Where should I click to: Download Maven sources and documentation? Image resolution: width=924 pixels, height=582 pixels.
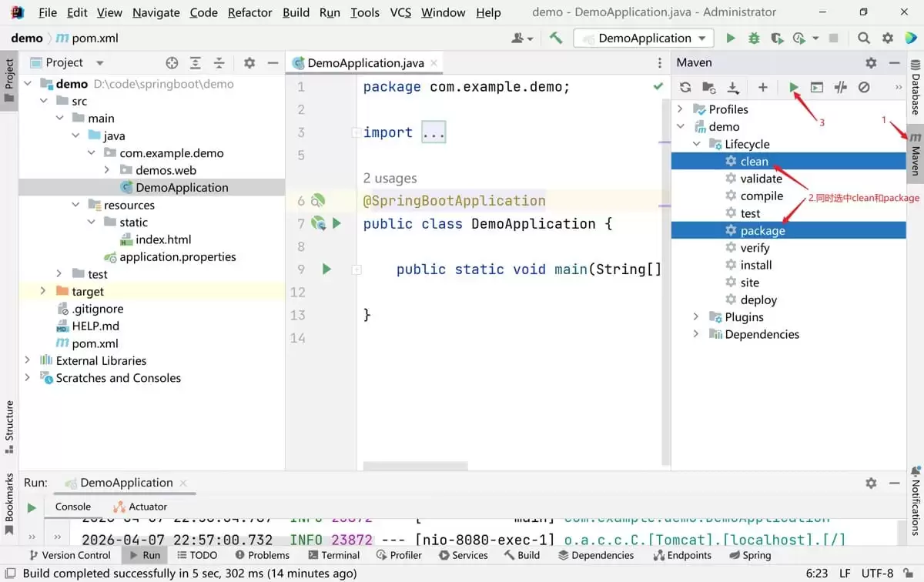tap(733, 88)
